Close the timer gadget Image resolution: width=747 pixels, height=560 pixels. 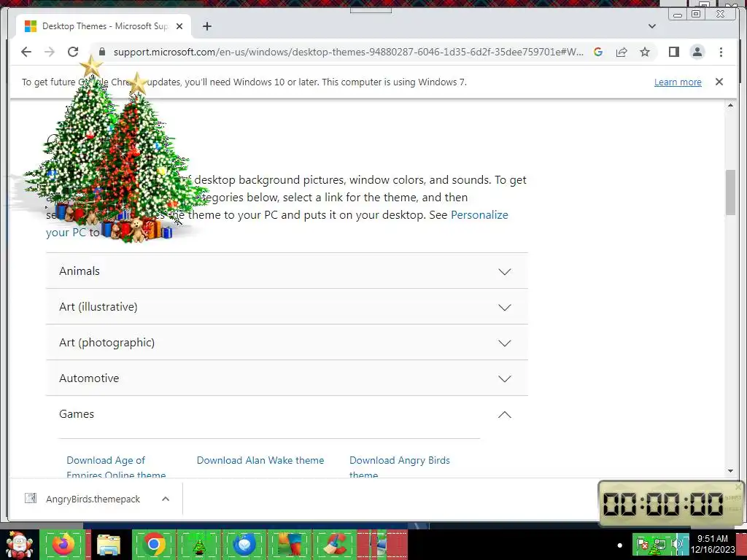(738, 486)
